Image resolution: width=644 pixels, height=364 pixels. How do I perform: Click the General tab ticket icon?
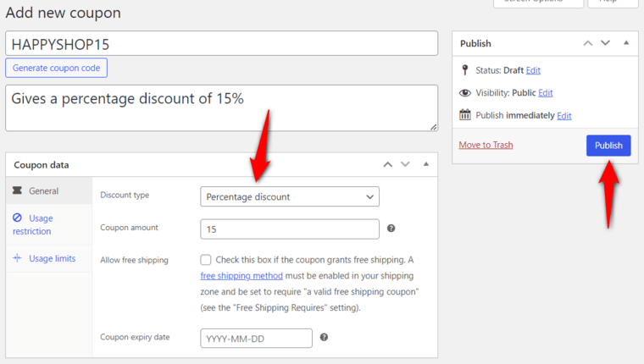click(x=17, y=190)
